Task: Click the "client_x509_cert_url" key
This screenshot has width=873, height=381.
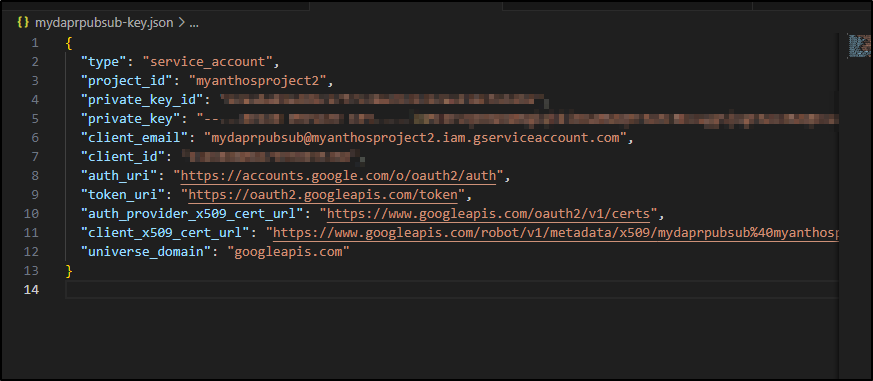Action: 165,233
